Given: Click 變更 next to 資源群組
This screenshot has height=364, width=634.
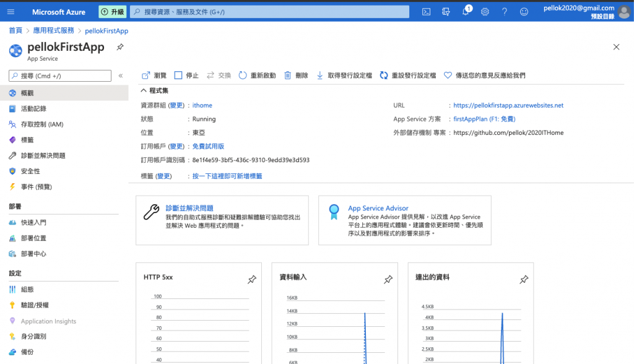Looking at the screenshot, I should point(176,105).
